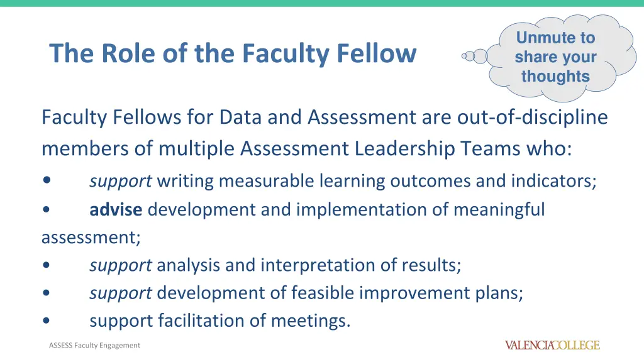Click the bullet before "support development of feasible"

[x=48, y=293]
